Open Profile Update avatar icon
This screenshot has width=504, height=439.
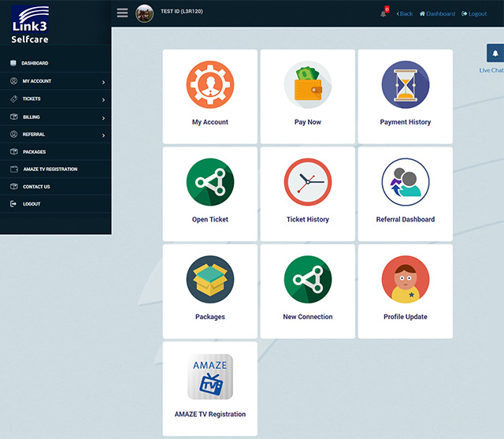(x=406, y=280)
